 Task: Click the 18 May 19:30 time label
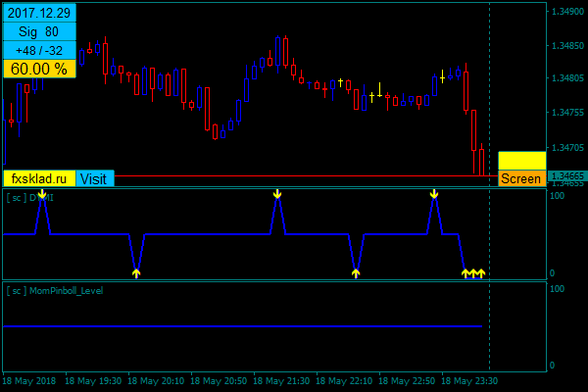pos(93,381)
